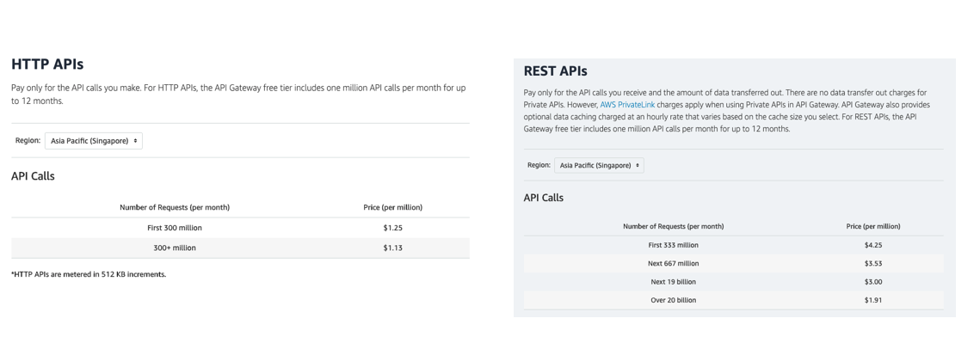
Task: Click the API Calls subheading under HTTP APIs
Action: pos(33,176)
